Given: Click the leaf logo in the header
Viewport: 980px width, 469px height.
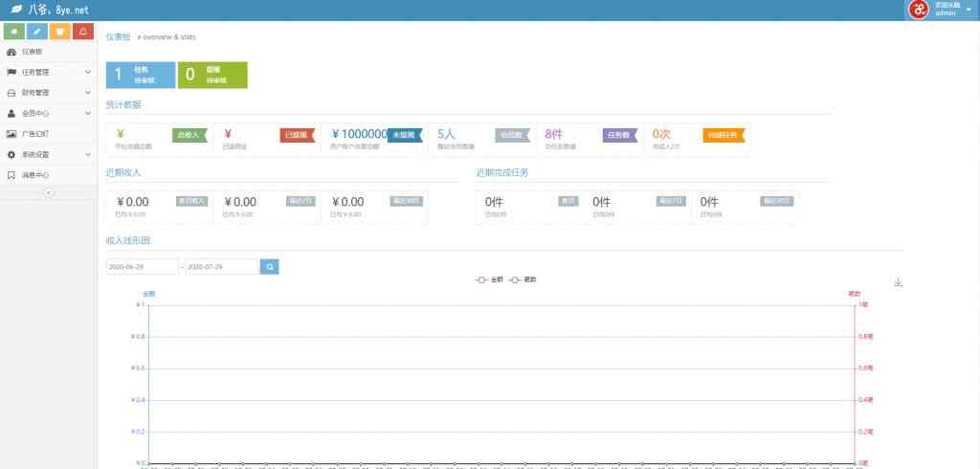Looking at the screenshot, I should pyautogui.click(x=17, y=10).
